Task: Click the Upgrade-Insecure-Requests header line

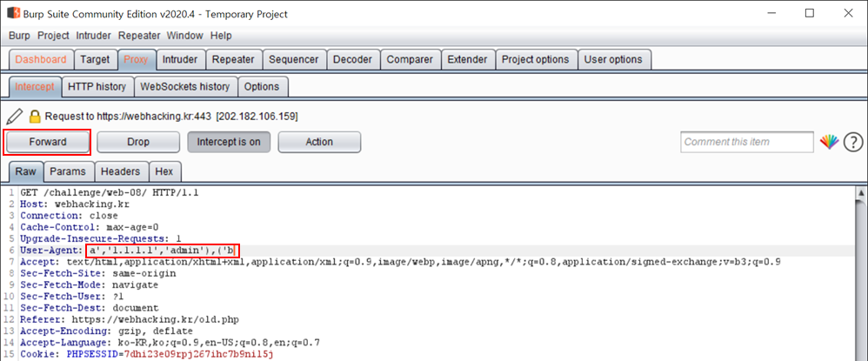Action: click(x=101, y=239)
